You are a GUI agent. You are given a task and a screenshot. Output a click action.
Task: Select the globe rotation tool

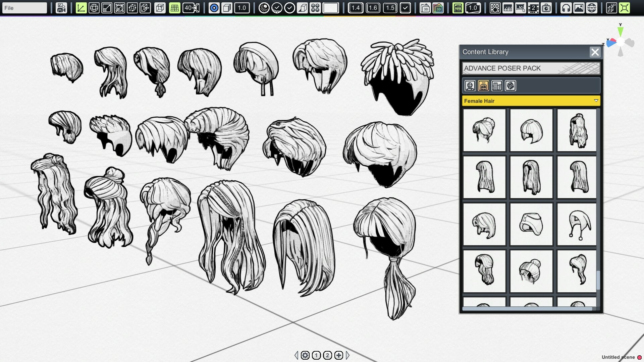point(94,8)
